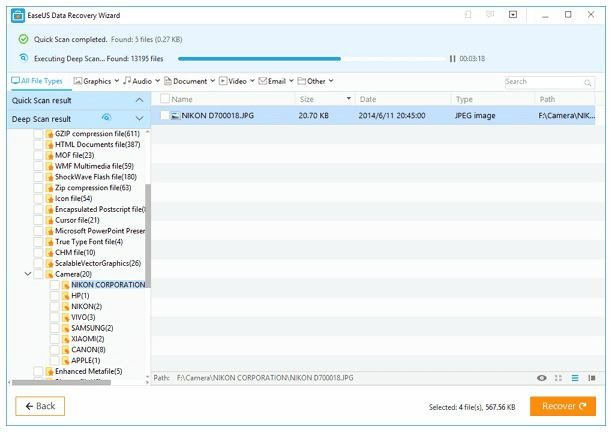Expand the Graphics dropdown arrow
The image size is (611, 434).
(x=117, y=81)
